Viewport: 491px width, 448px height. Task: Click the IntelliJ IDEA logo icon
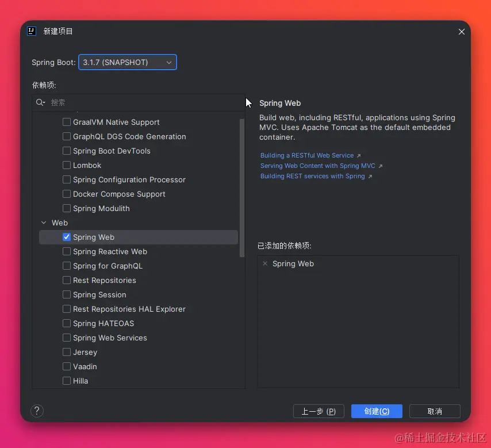click(32, 31)
